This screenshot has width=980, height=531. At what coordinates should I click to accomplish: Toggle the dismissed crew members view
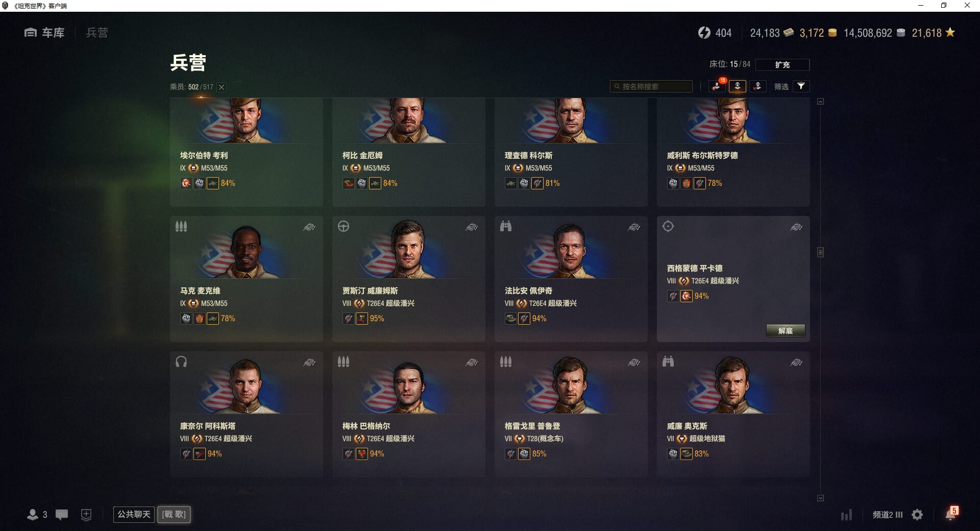(757, 86)
